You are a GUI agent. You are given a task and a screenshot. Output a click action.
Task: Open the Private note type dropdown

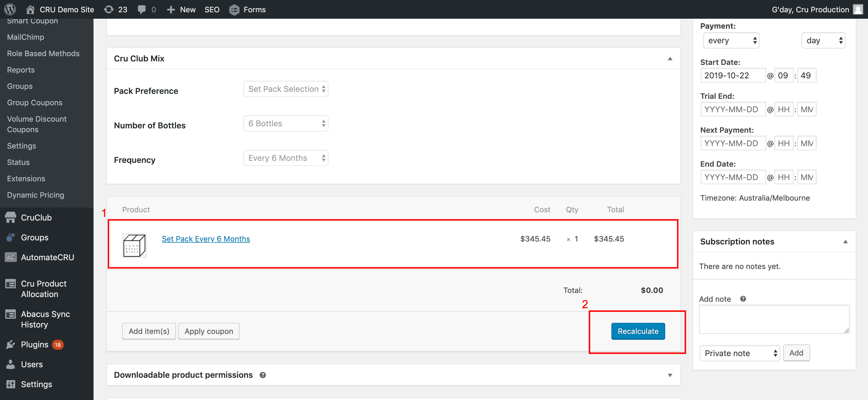[x=740, y=353]
